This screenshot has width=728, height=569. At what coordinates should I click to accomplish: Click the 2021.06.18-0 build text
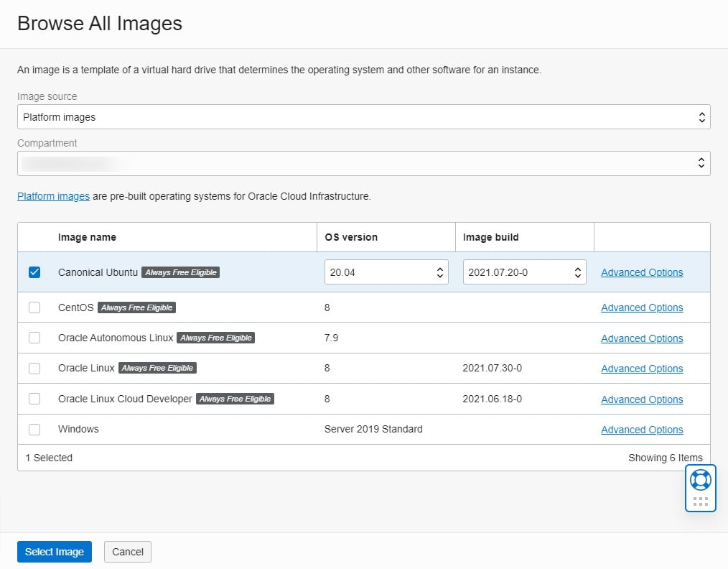(x=492, y=399)
